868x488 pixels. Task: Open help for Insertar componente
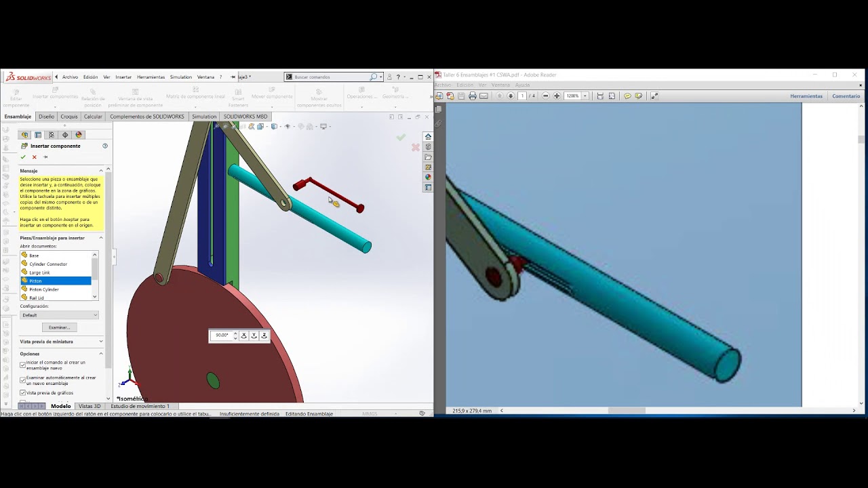pos(105,146)
